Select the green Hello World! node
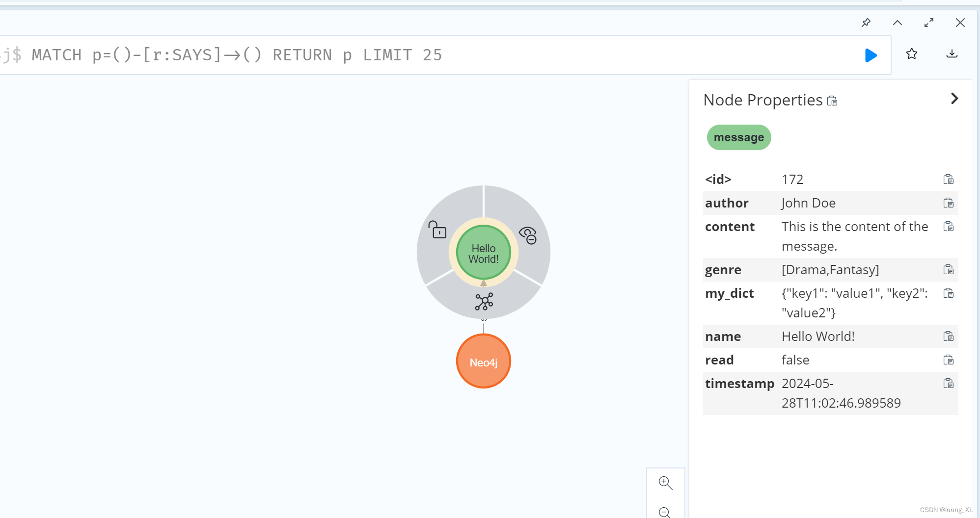 click(484, 253)
